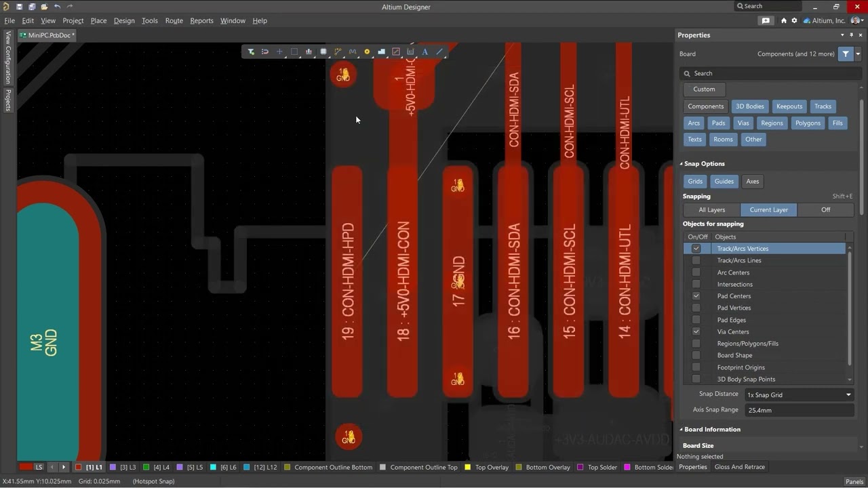
Task: Click the Properties panel filter funnel button
Action: (x=845, y=54)
